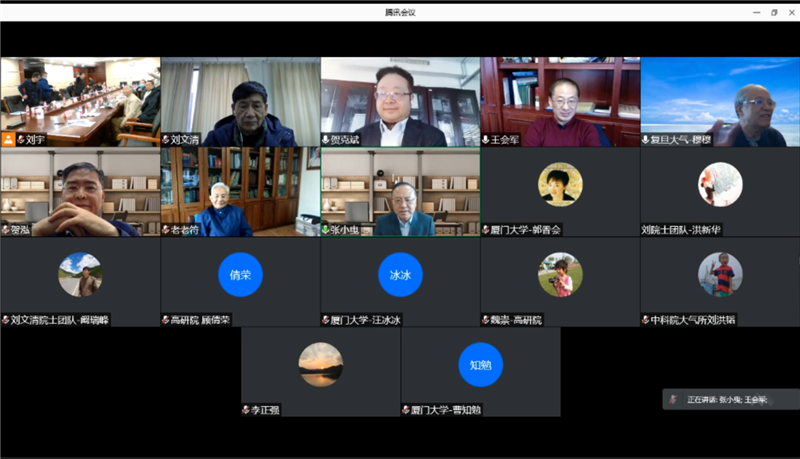The image size is (800, 459).
Task: Click the muted mic icon beside 李正强
Action: point(246,409)
